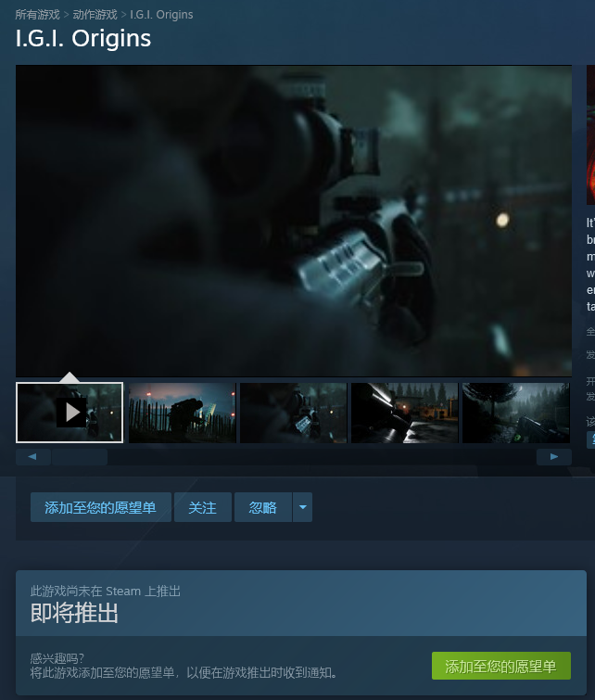The width and height of the screenshot is (595, 700).
Task: Click the green 添加至您的愿望单 button
Action: pos(500,666)
